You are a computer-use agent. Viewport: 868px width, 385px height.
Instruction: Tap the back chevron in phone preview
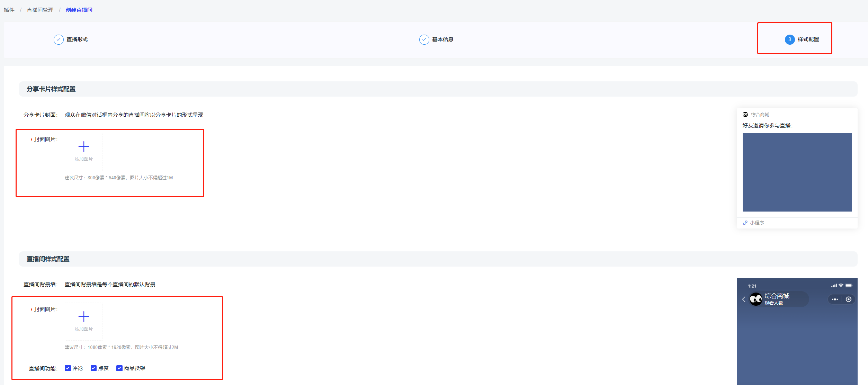(744, 299)
